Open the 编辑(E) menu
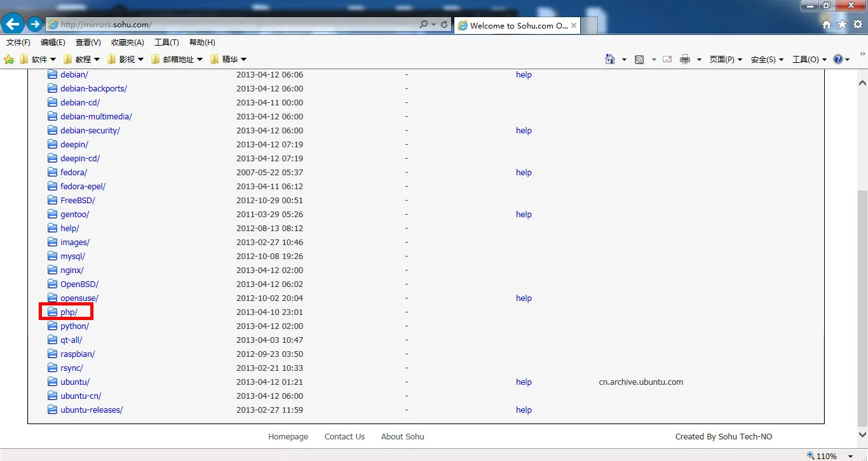Screen dimensions: 868x461 tap(53, 43)
